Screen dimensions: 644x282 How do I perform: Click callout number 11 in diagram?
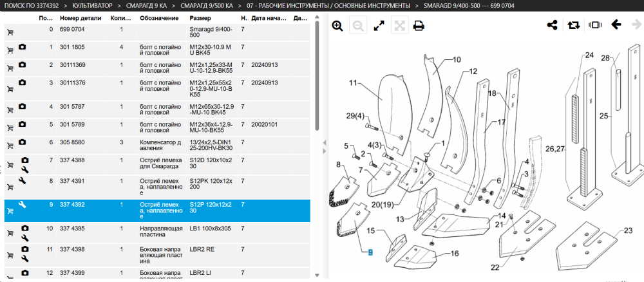353,83
